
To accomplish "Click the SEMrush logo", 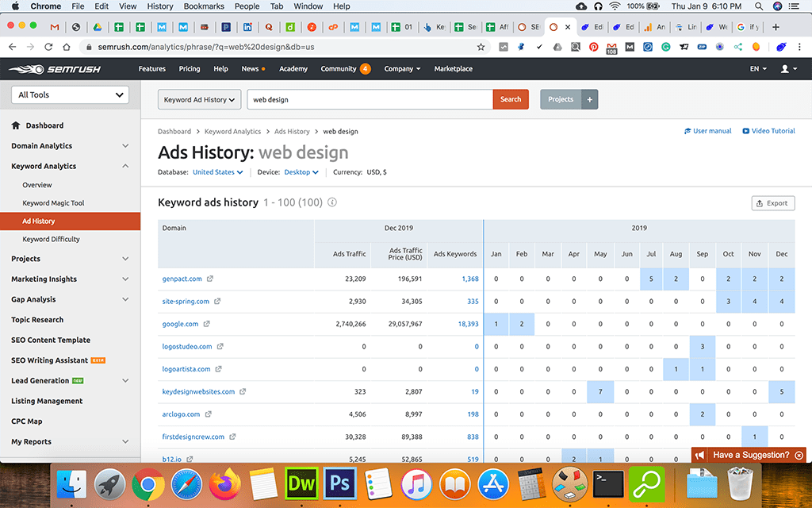I will [55, 69].
